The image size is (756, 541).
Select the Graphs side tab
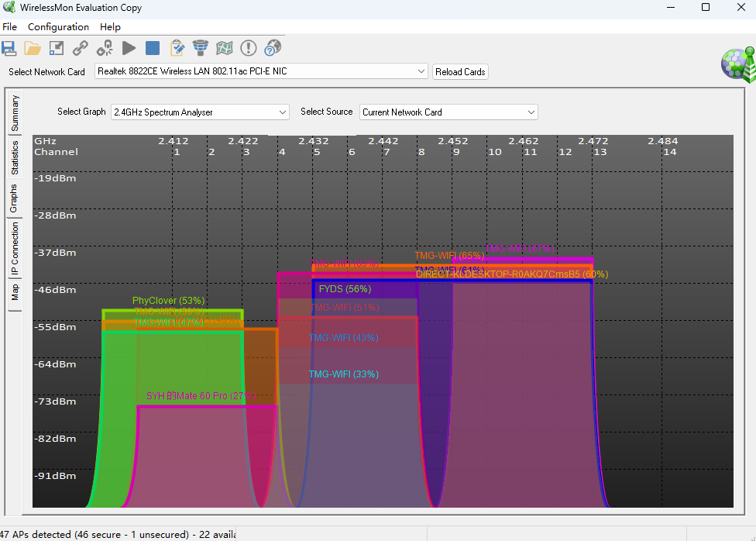click(x=13, y=198)
